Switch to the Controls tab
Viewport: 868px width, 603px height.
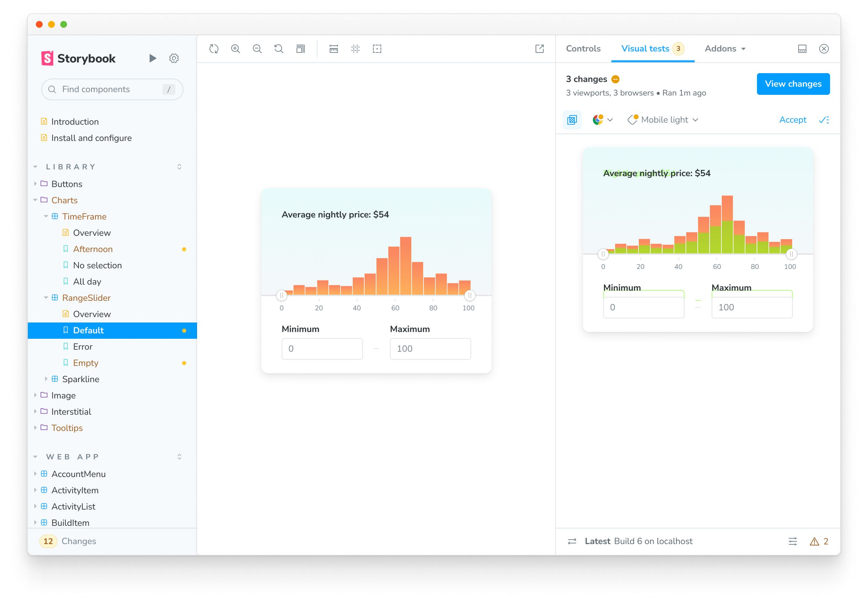(583, 49)
